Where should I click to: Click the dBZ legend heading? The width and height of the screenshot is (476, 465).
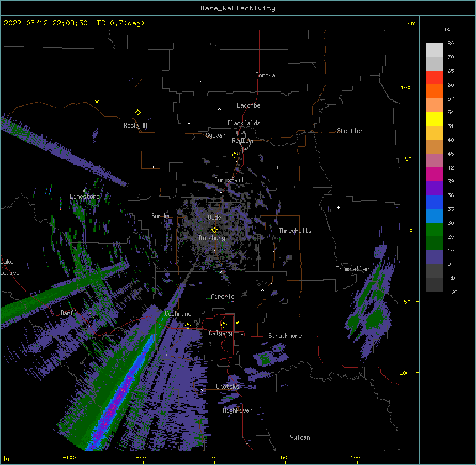(447, 30)
